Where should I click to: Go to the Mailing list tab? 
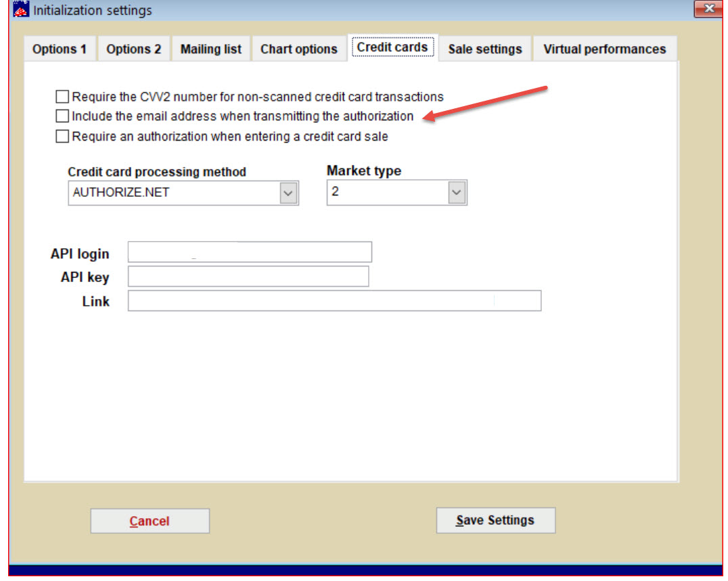click(x=211, y=49)
